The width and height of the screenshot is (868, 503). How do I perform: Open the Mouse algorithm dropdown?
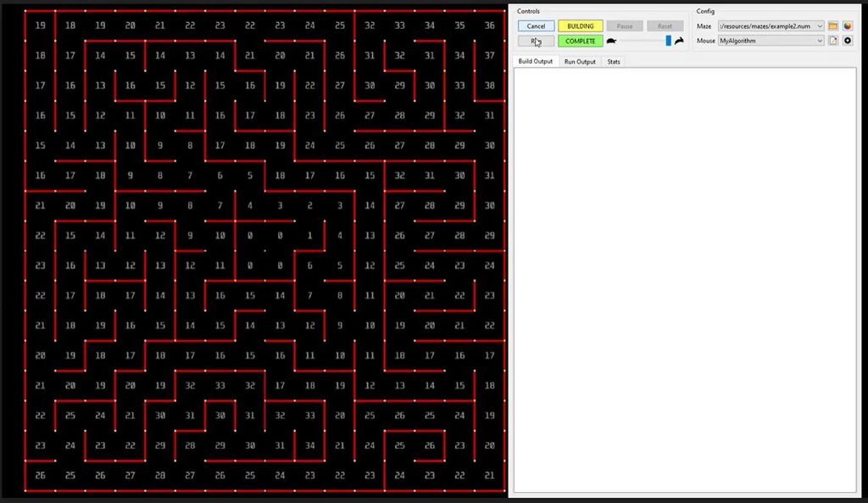(x=771, y=41)
